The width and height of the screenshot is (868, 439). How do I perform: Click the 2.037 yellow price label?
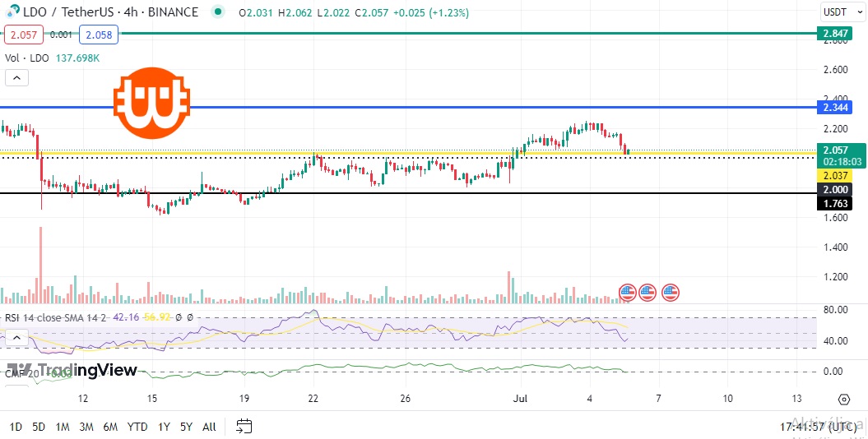[x=835, y=177]
